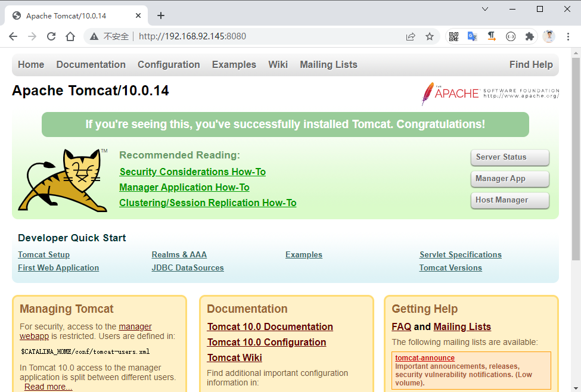Open Configuration in the navigation bar
This screenshot has height=392, width=581.
point(169,64)
